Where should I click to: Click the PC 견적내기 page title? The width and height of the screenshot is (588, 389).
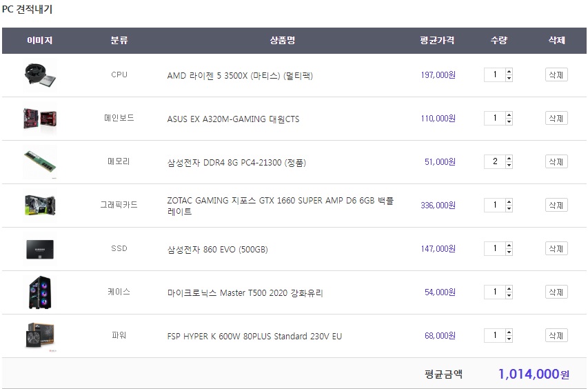pos(27,9)
